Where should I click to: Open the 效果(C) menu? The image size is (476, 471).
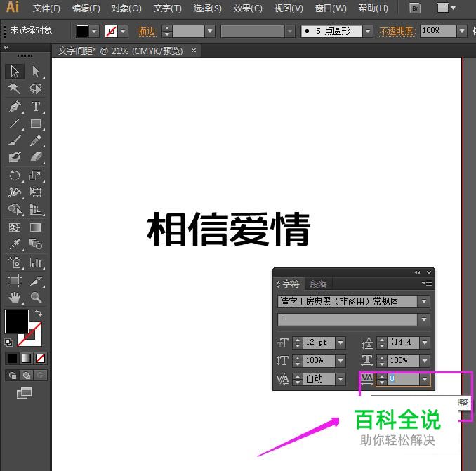pos(248,8)
